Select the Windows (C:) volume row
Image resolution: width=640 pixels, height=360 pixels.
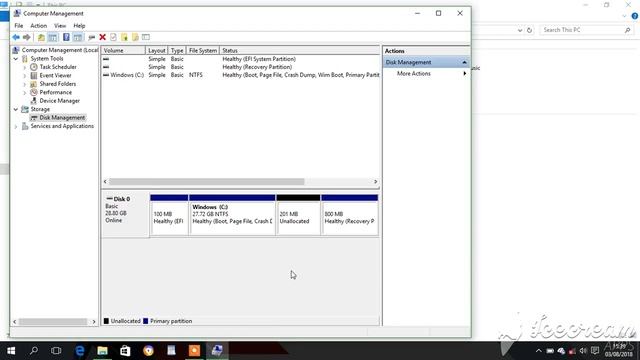(x=241, y=75)
